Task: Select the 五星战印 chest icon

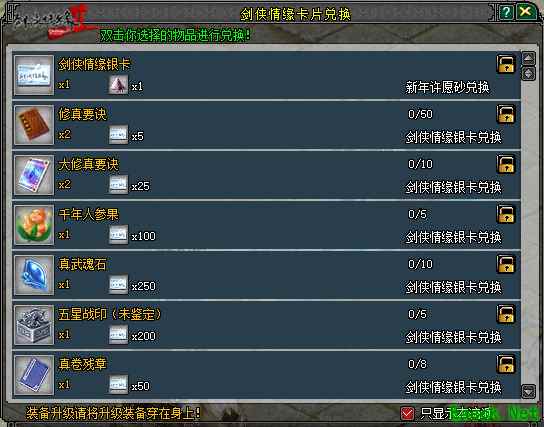Action: tap(34, 325)
